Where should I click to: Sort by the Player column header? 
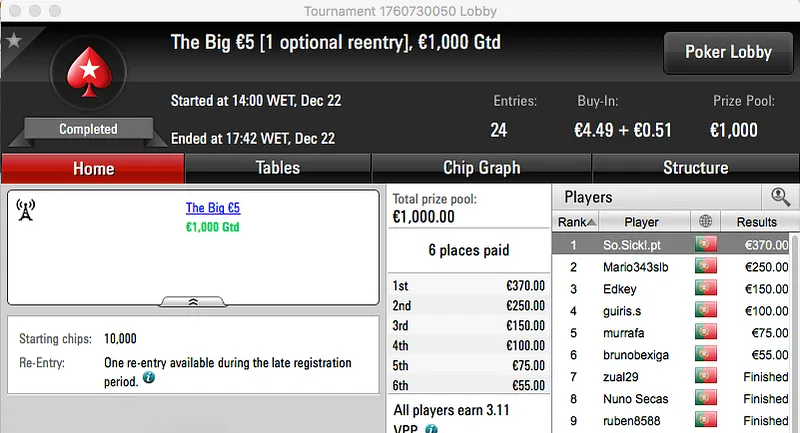(641, 221)
